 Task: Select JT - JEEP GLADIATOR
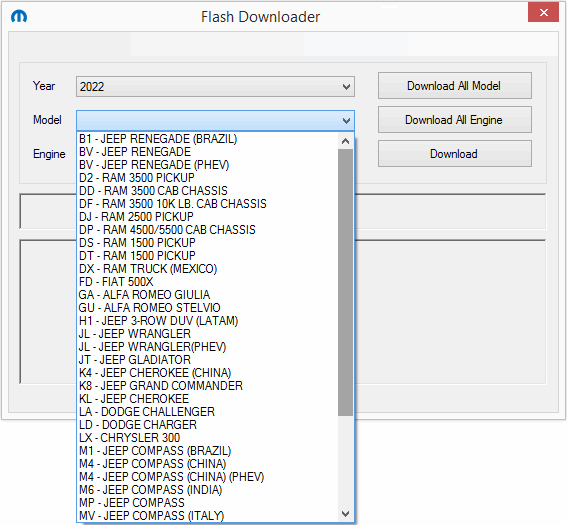point(208,360)
